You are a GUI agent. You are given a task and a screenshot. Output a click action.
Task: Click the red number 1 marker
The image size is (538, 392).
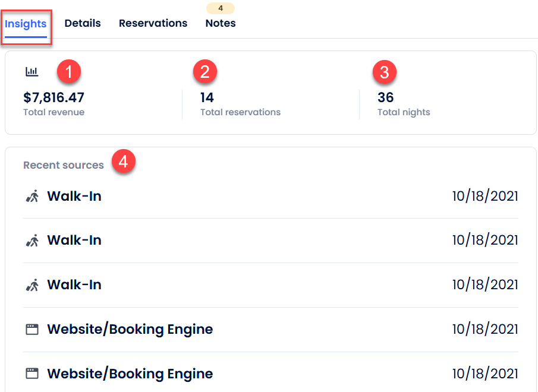69,72
